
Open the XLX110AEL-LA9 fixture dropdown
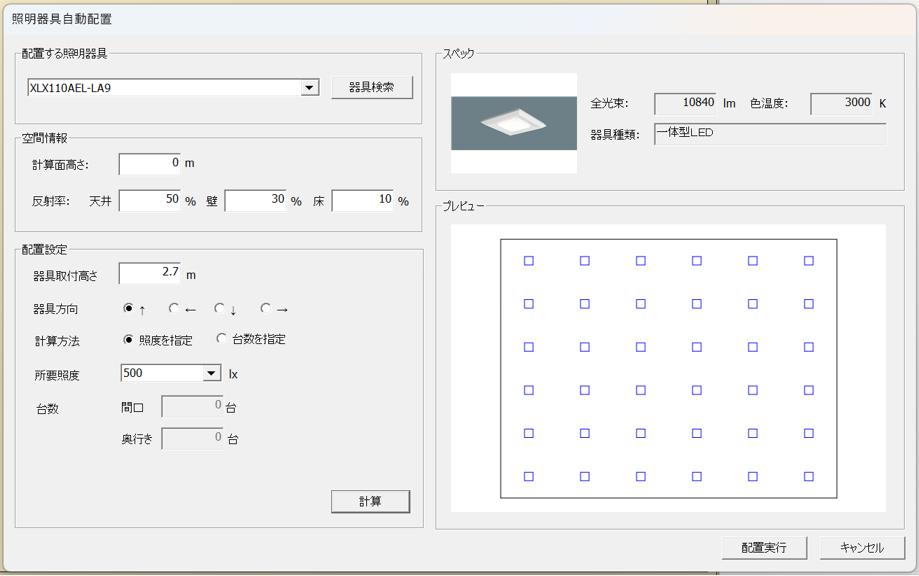tap(310, 88)
